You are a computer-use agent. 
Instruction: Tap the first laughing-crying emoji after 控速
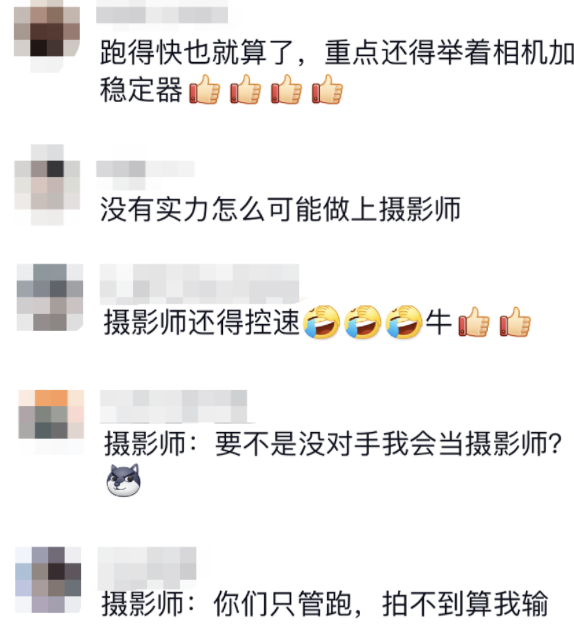[x=322, y=322]
